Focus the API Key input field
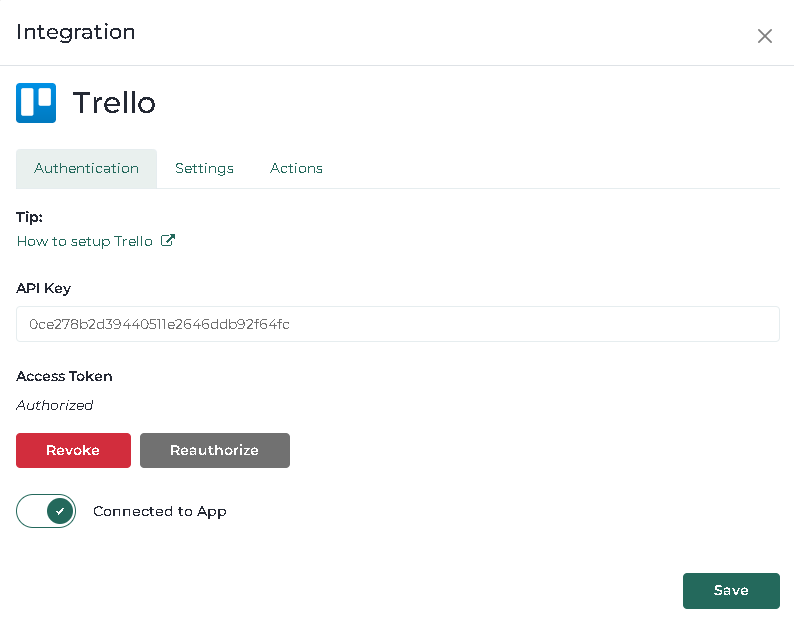 point(398,324)
